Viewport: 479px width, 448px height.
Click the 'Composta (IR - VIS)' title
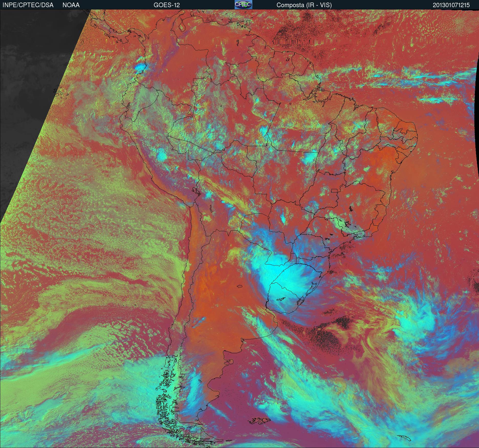tap(304, 5)
